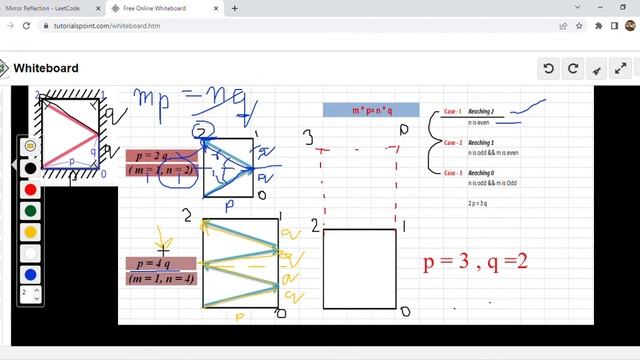
Task: Click the Tutorialspoint logo beside Whiteboard
Action: [3, 68]
